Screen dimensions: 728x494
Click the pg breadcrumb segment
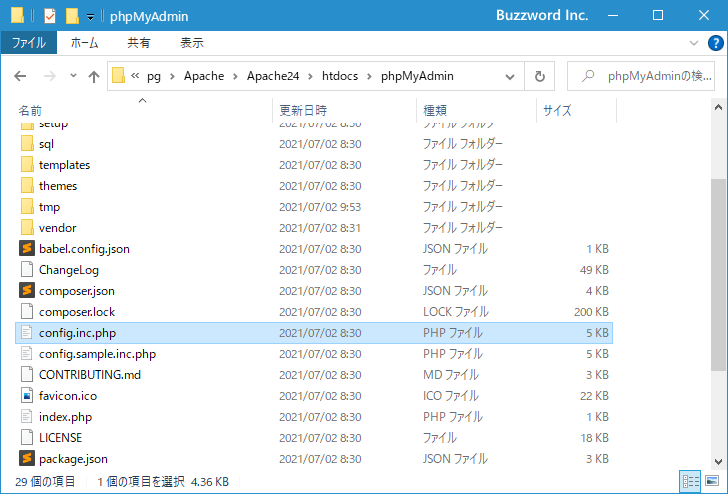point(154,76)
